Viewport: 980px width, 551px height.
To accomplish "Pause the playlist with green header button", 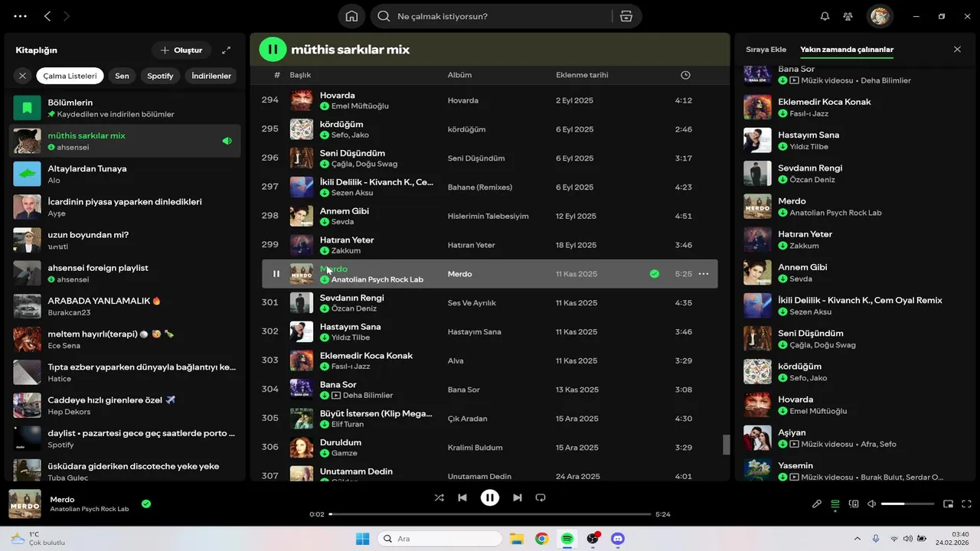I will [x=273, y=49].
